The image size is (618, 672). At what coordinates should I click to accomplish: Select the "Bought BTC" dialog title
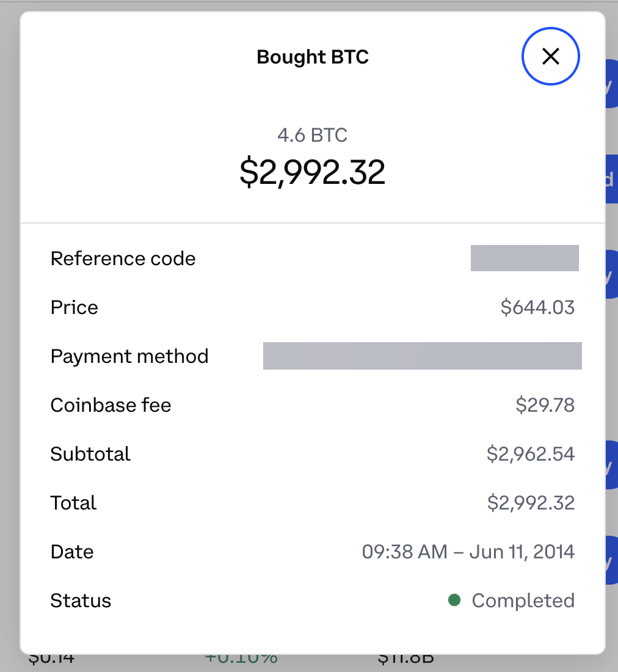pyautogui.click(x=313, y=57)
